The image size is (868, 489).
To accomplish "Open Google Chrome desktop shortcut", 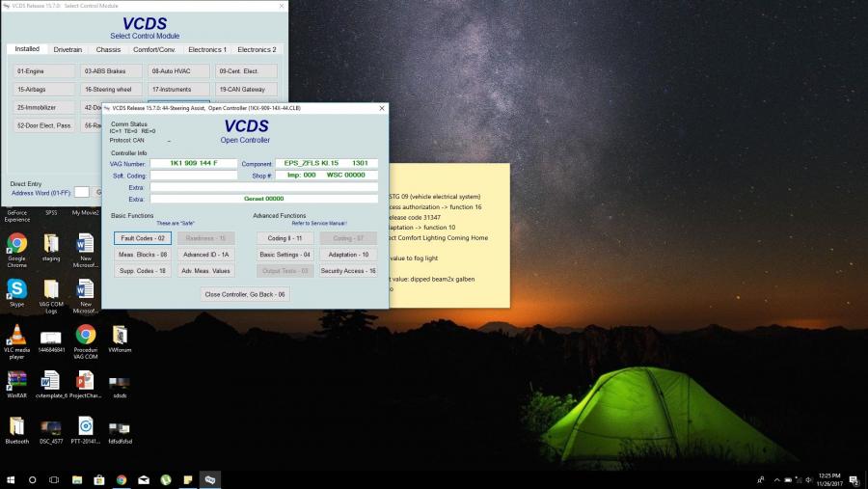I will [17, 243].
